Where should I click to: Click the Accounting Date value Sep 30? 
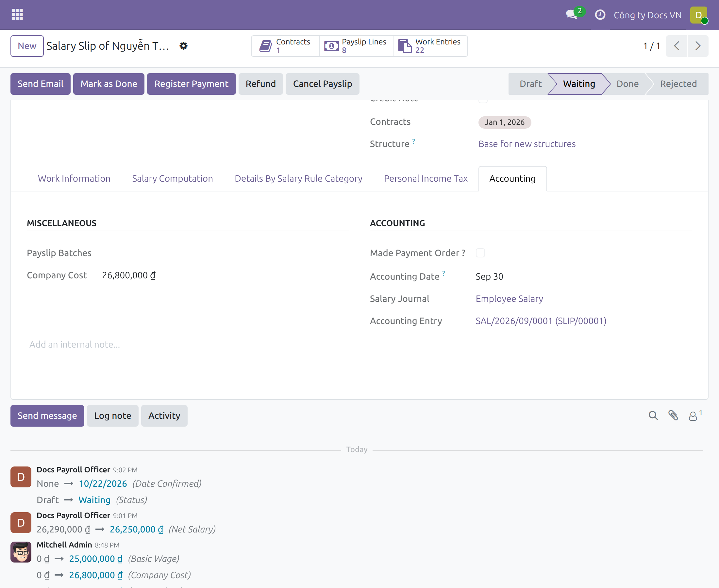pyautogui.click(x=489, y=277)
